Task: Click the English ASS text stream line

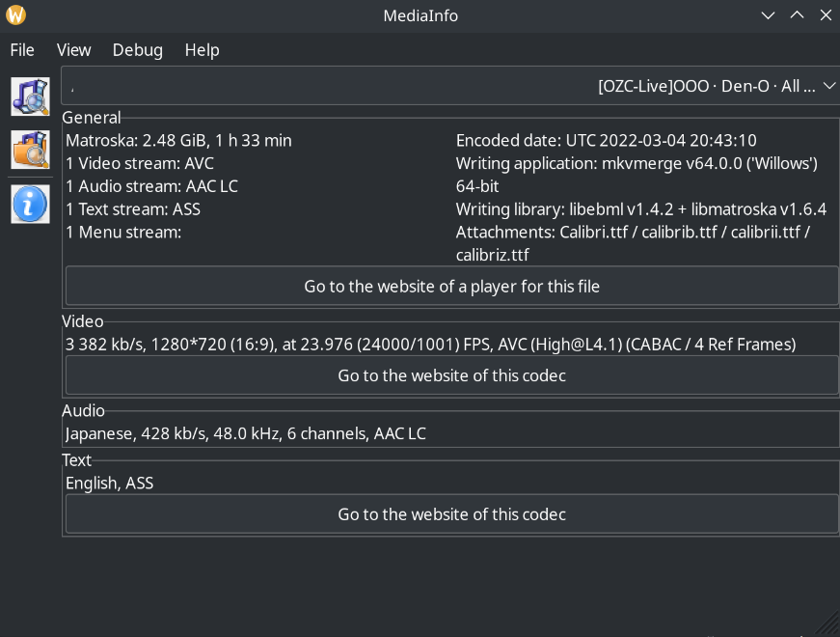Action: point(109,483)
